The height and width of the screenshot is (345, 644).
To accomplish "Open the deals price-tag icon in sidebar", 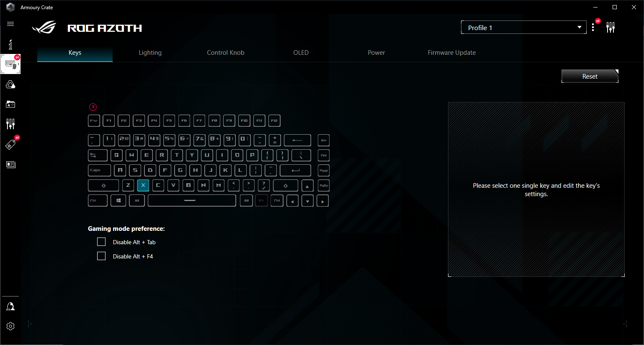I will pyautogui.click(x=10, y=145).
